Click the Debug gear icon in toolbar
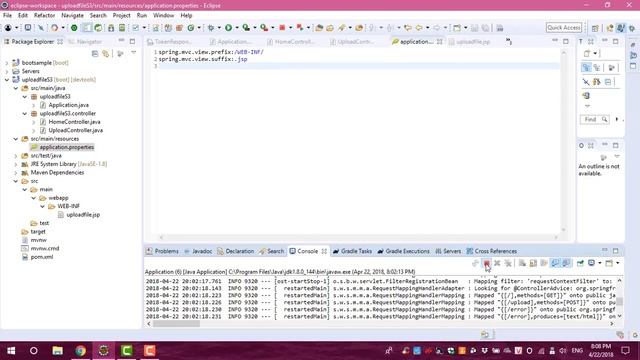Image resolution: width=640 pixels, height=360 pixels. (x=211, y=28)
